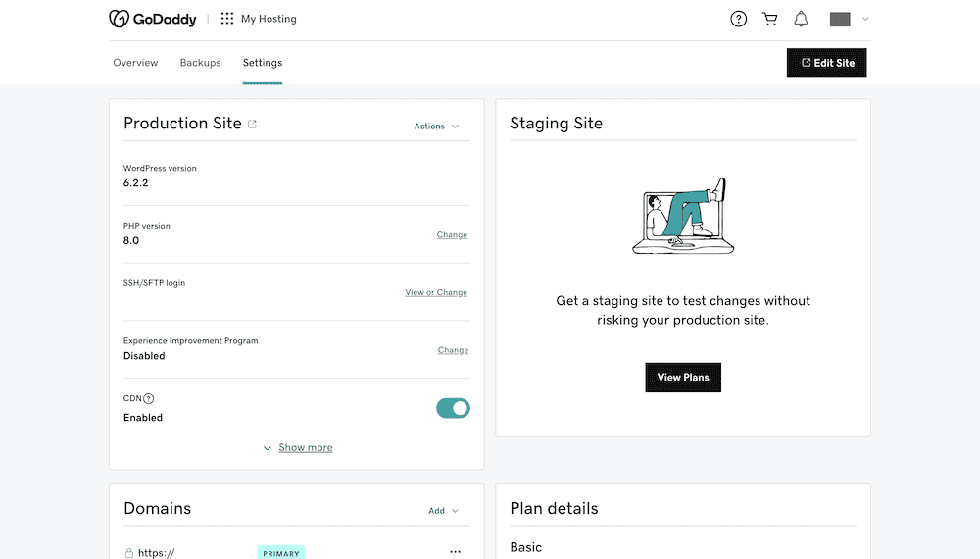
Task: Open the Production Site Actions dropdown
Action: coord(436,127)
